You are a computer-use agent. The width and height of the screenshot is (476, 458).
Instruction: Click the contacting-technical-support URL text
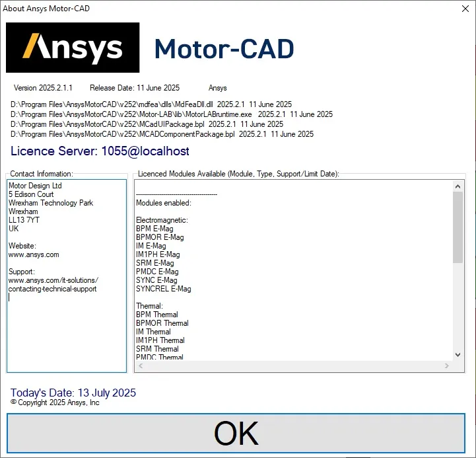(53, 289)
